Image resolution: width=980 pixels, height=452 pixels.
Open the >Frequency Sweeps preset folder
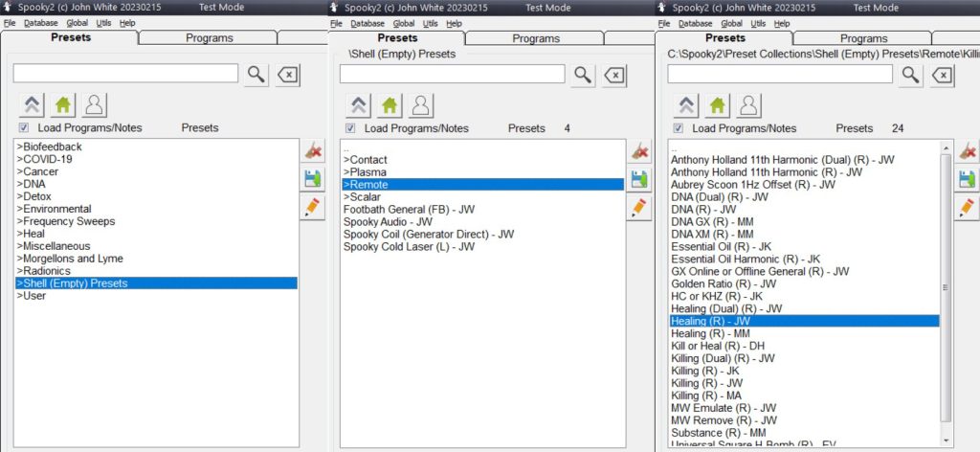[x=65, y=221]
